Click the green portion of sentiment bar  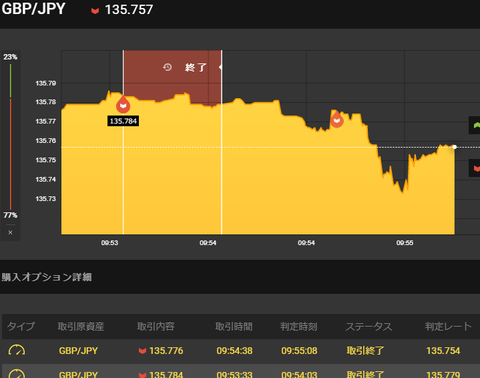click(x=10, y=80)
